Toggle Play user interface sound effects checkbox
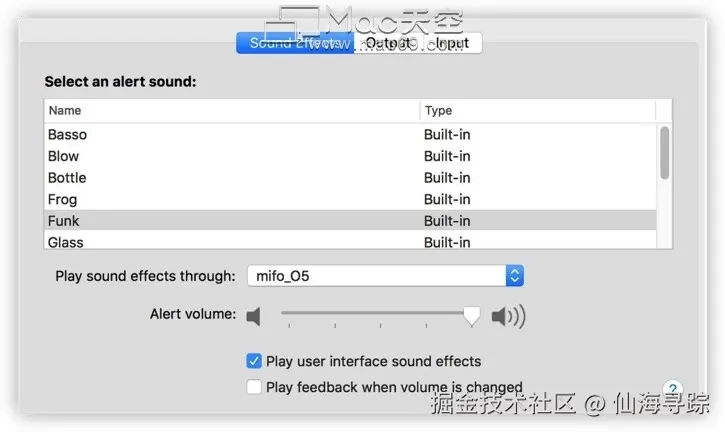Screen dimensions: 725x432 click(x=254, y=361)
